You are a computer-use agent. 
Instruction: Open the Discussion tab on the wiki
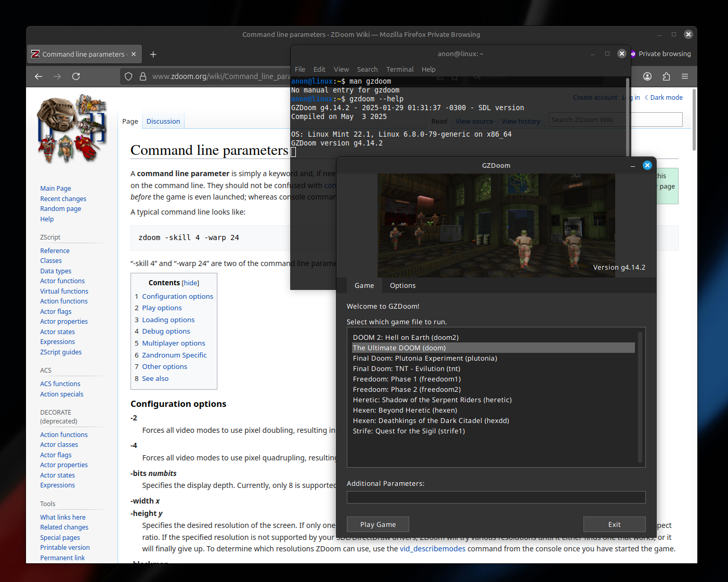(x=163, y=121)
